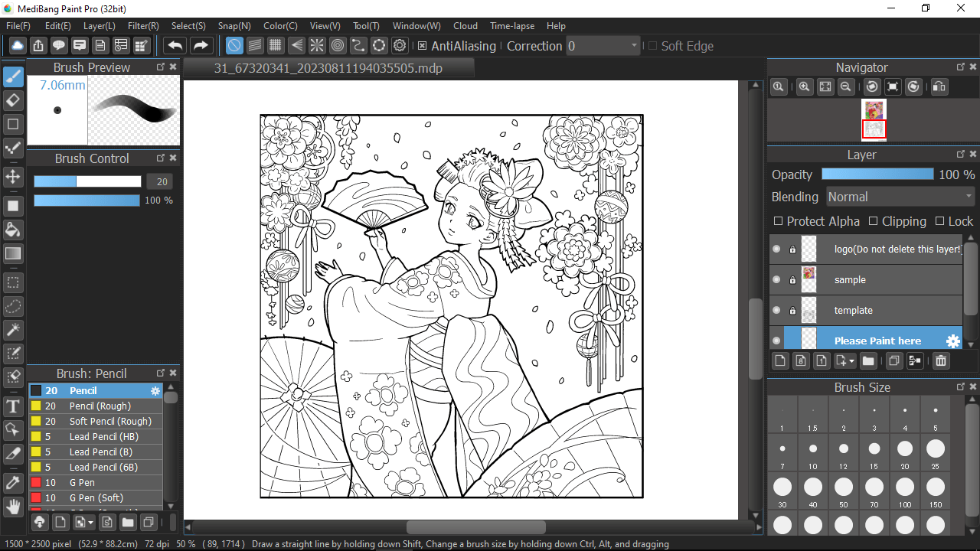Hide the template layer visibility
The height and width of the screenshot is (551, 980).
coord(776,310)
